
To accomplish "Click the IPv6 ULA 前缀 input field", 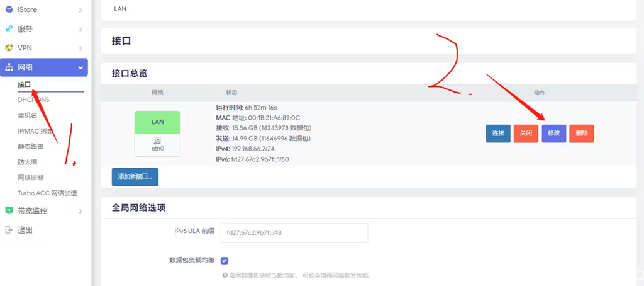I will click(x=294, y=232).
